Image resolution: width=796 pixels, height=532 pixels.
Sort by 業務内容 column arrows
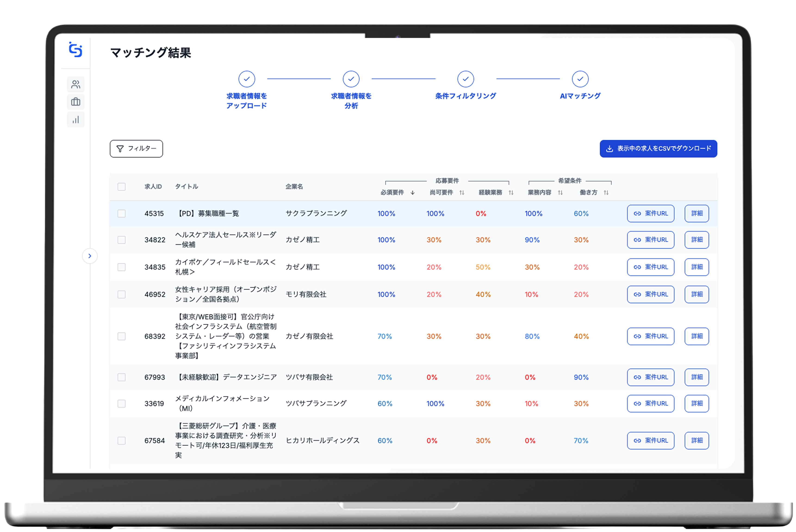[560, 193]
